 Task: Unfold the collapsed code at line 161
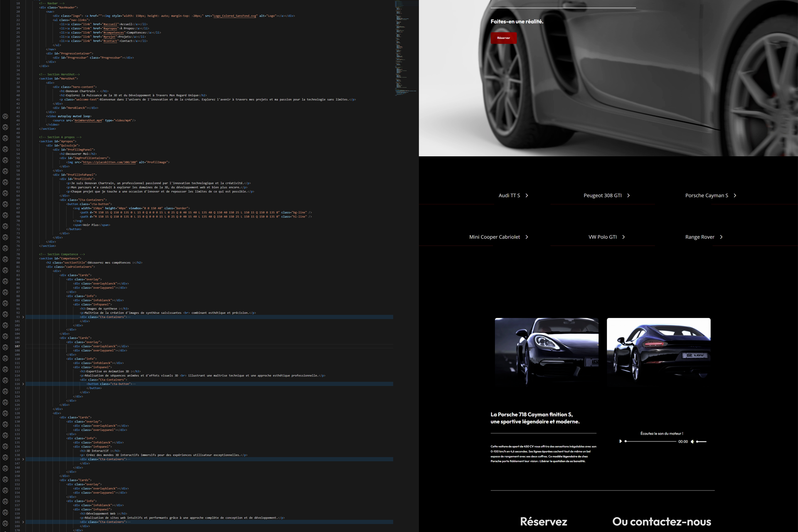pos(23,522)
